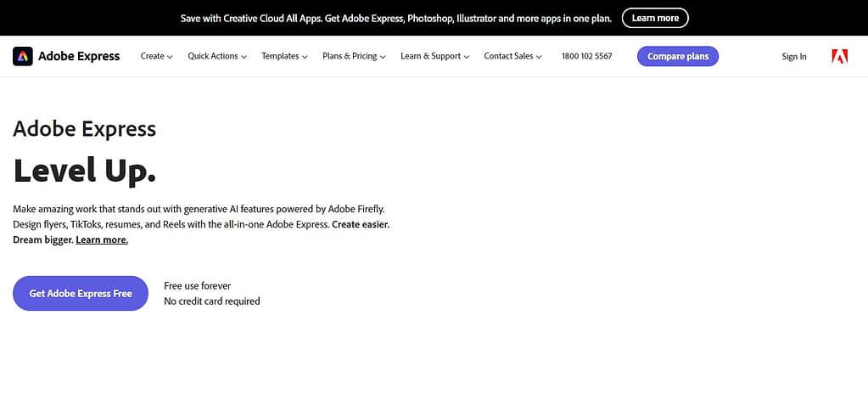The image size is (868, 405).
Task: Open the red Adobe logo icon
Action: pos(840,56)
